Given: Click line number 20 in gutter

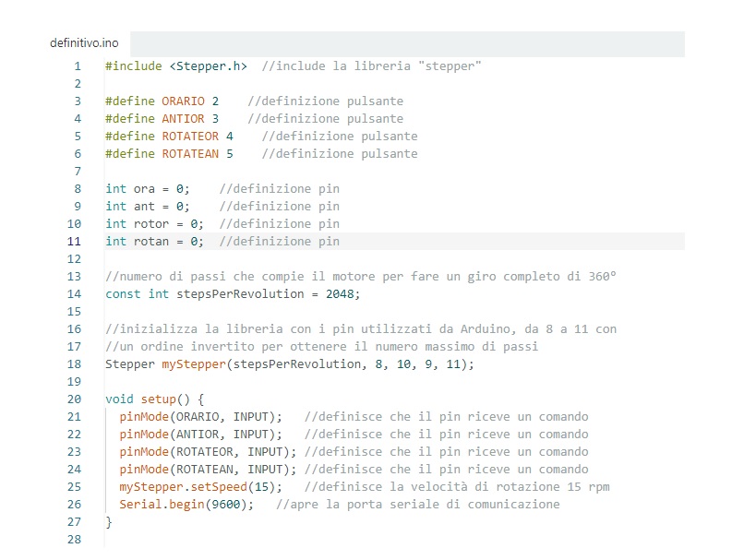Looking at the screenshot, I should (74, 399).
